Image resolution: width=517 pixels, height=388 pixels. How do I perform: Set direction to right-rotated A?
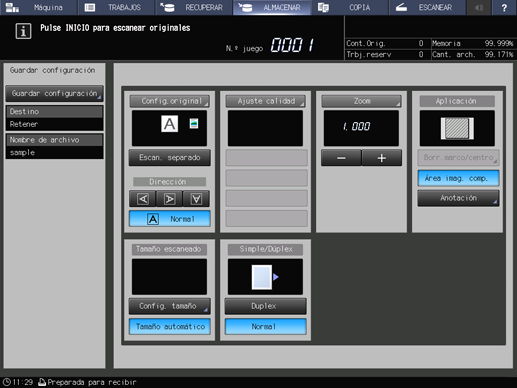pos(169,199)
